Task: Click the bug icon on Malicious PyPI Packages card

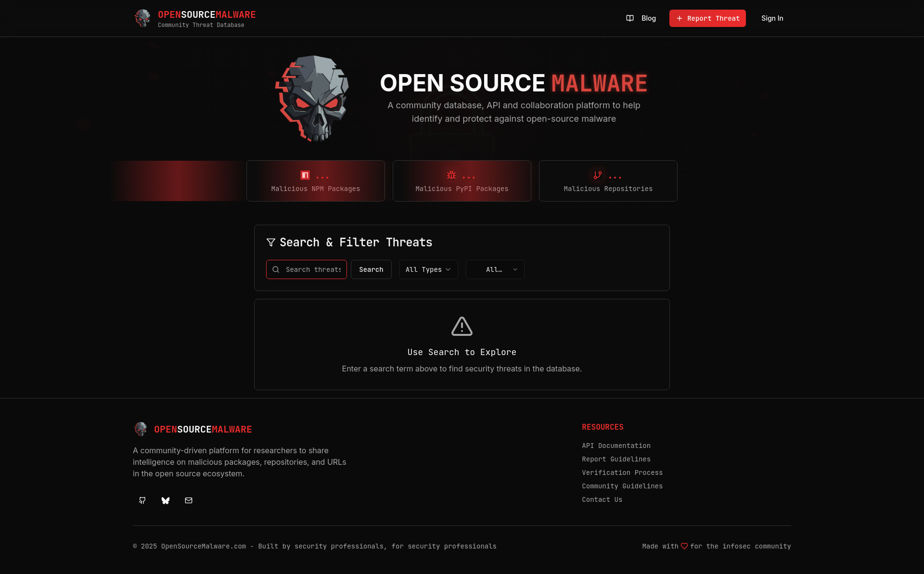Action: point(451,175)
